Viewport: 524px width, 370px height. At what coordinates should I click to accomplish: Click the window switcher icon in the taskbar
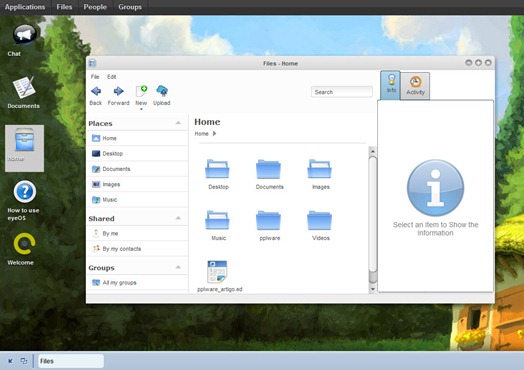click(x=24, y=361)
